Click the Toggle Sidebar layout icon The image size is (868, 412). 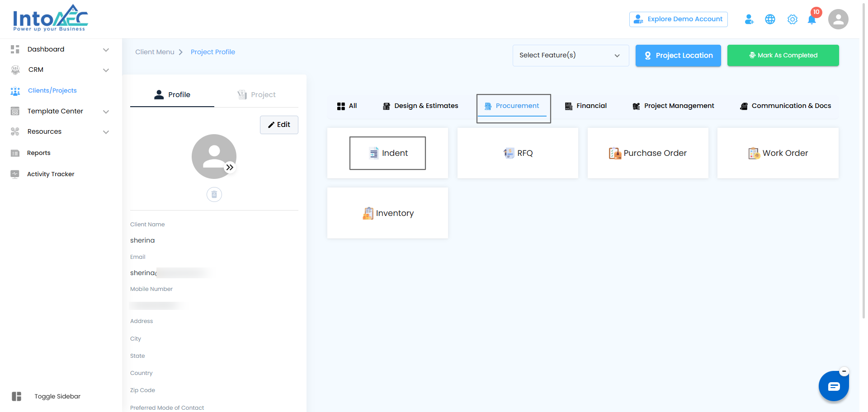17,396
